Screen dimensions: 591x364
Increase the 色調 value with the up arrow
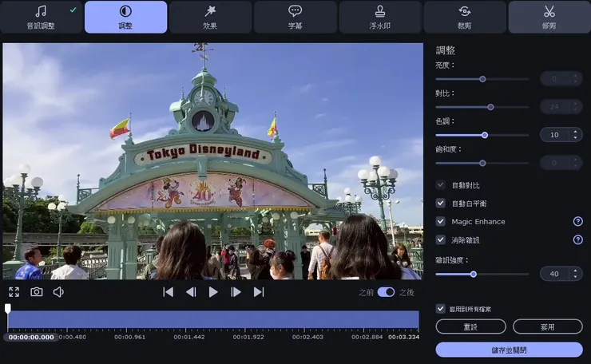pyautogui.click(x=576, y=132)
